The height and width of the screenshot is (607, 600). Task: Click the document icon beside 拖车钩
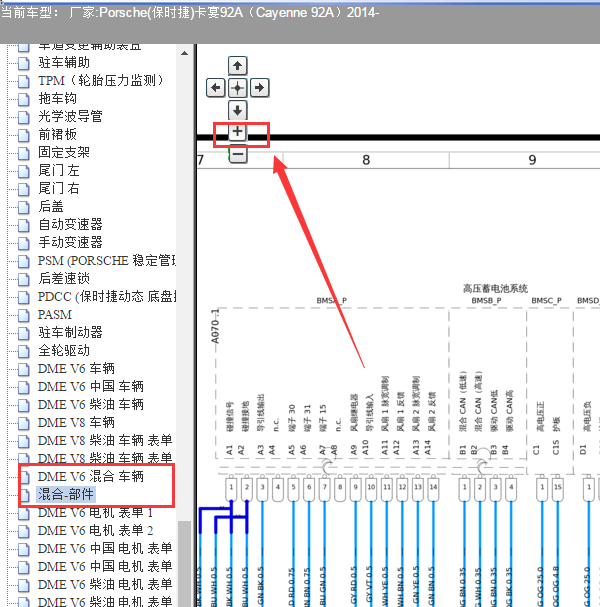24,99
